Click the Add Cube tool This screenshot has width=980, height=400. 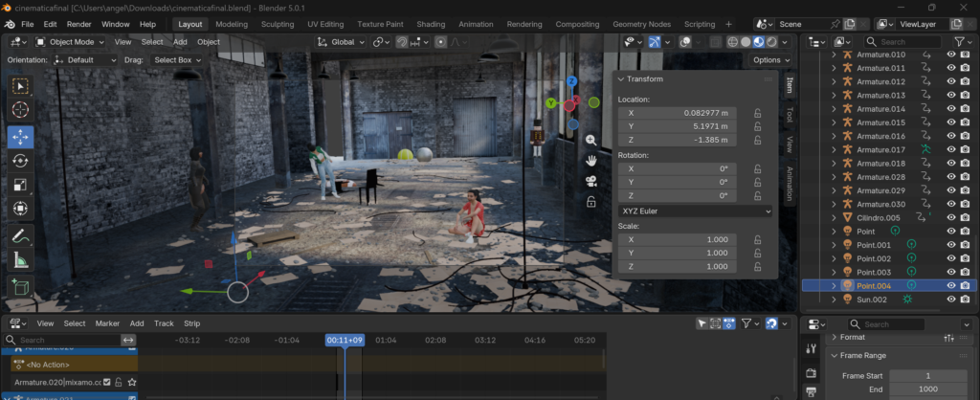pyautogui.click(x=20, y=287)
